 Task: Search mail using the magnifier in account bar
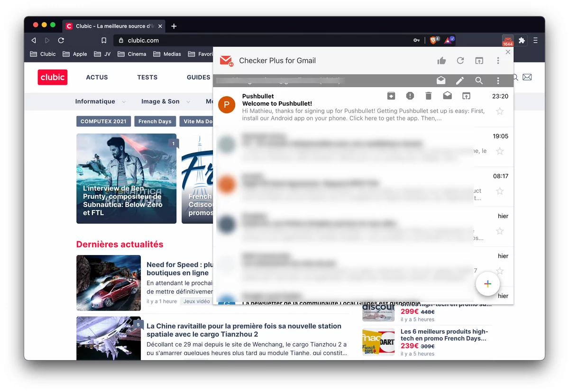[479, 81]
